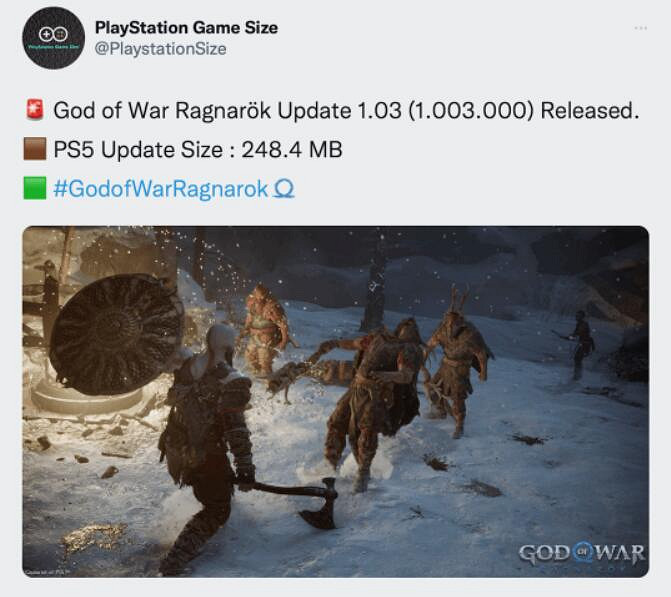Open the attached God of War screenshot
This screenshot has height=597, width=671.
(x=336, y=401)
